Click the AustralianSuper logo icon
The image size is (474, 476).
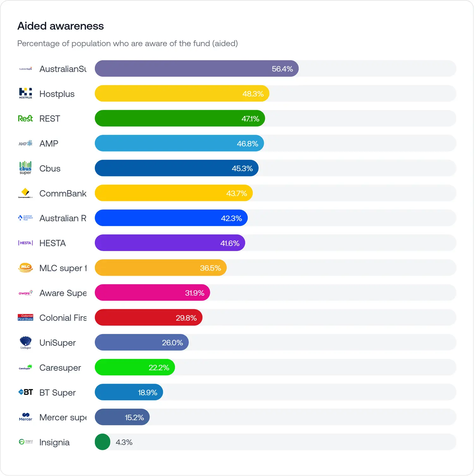[25, 69]
